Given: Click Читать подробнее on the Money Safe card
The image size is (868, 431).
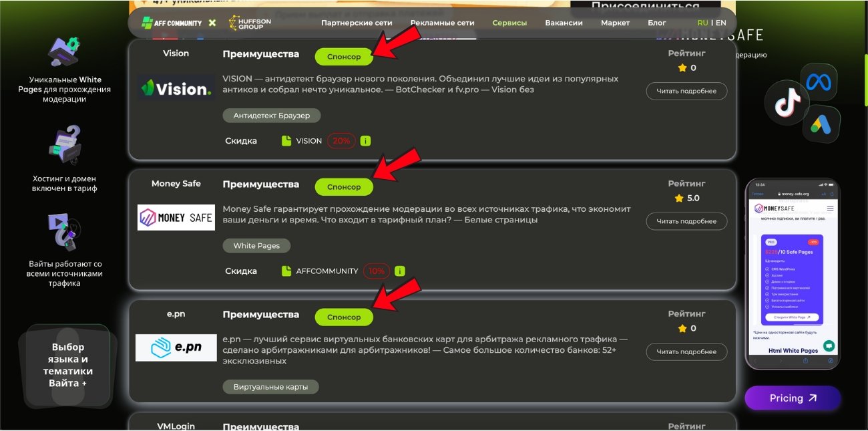Looking at the screenshot, I should coord(686,221).
